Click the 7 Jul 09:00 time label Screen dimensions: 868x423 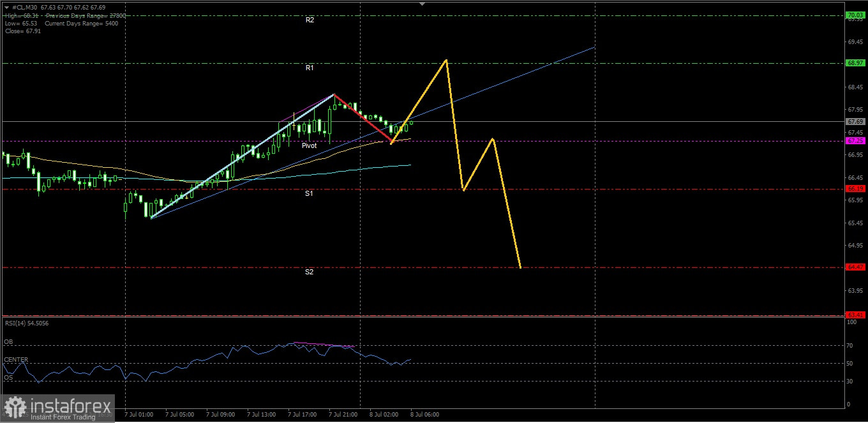point(220,414)
